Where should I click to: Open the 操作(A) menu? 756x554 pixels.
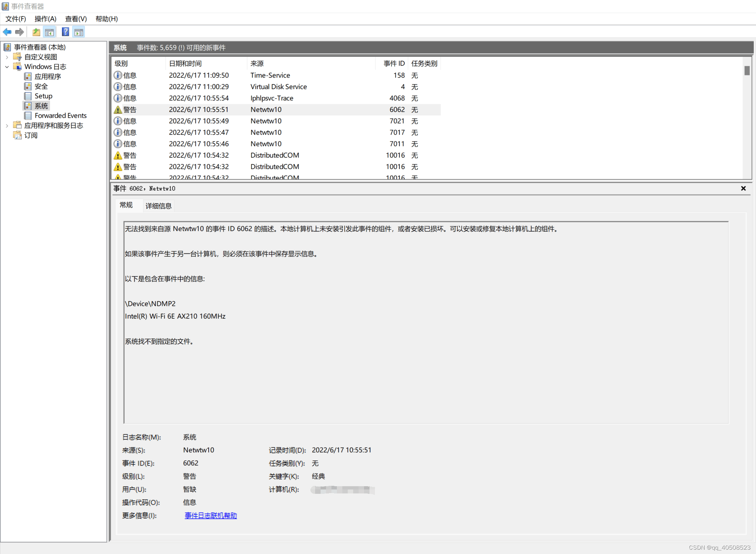[x=45, y=19]
